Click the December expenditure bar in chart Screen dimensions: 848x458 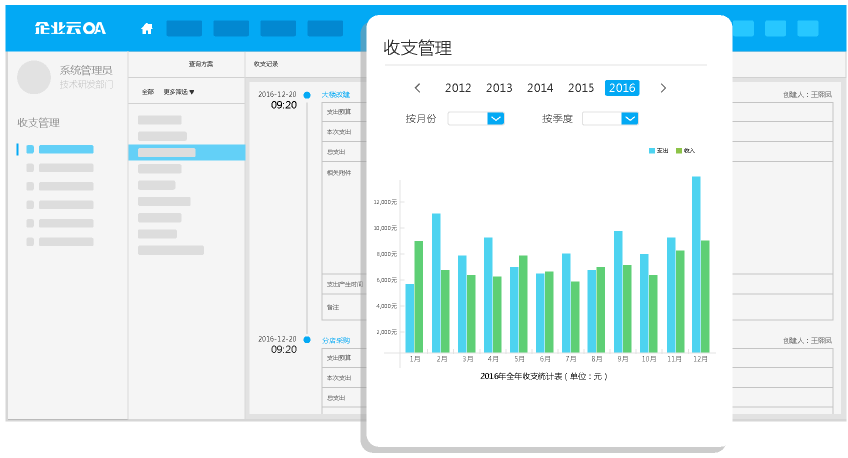coord(696,265)
